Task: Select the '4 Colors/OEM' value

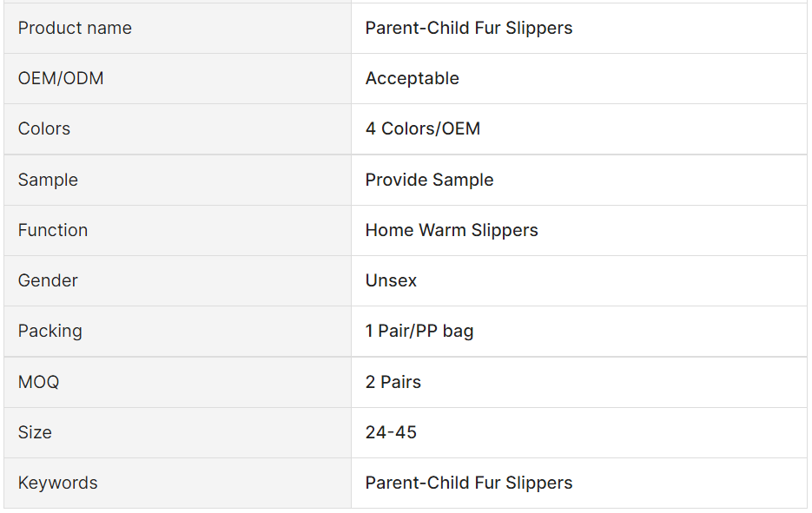Action: (x=422, y=128)
